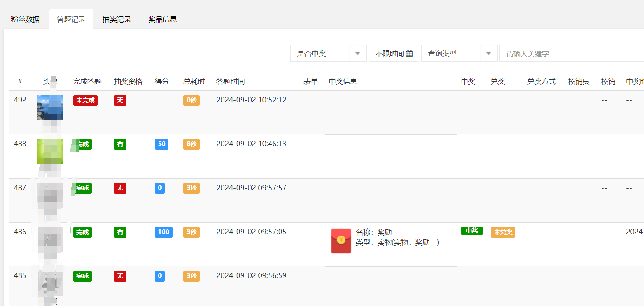The image size is (644, 306).
Task: Switch to the 抽奖记录 tab
Action: [x=117, y=19]
